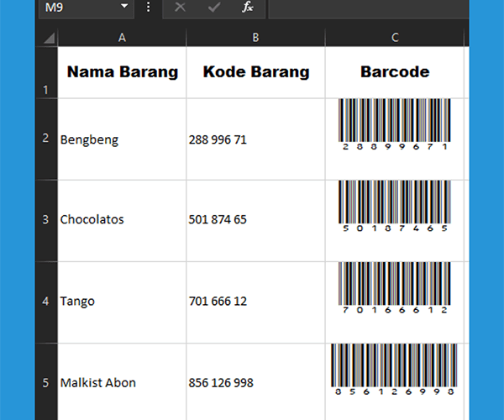The image size is (504, 420).
Task: Click inside the formula bar input
Action: click(x=369, y=8)
